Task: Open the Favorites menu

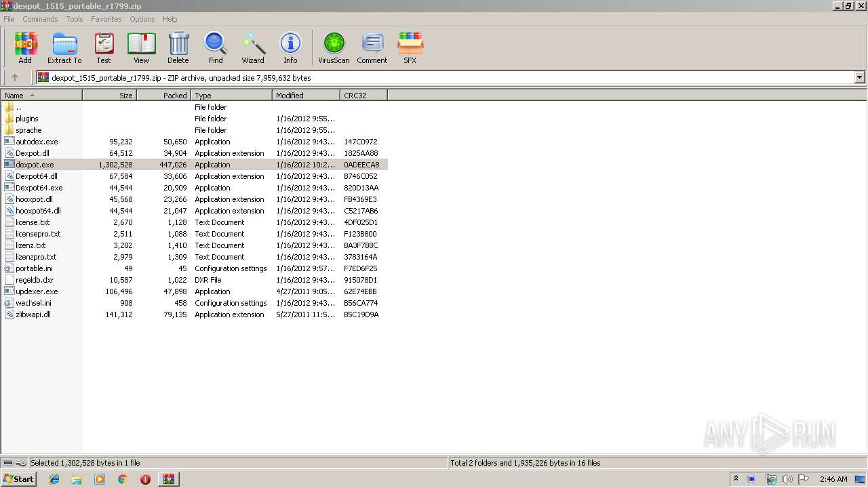Action: pyautogui.click(x=106, y=19)
